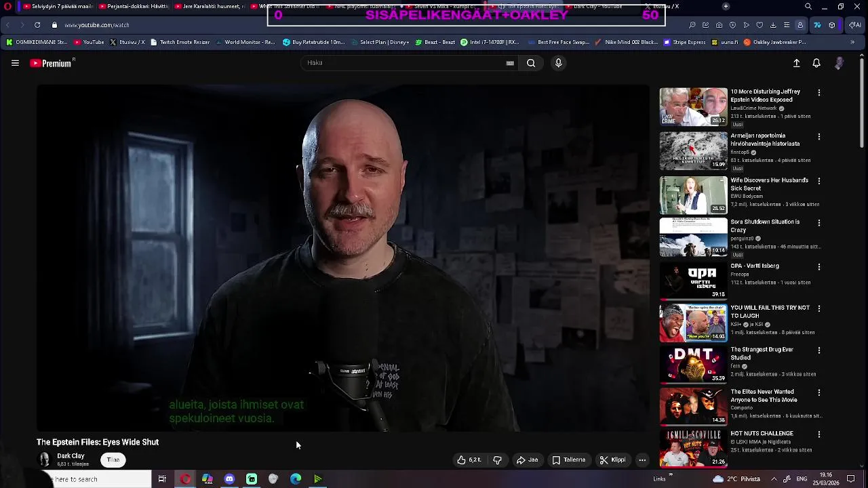Open options for Armeijan raportoimia video
Screen dimensions: 868x488
click(x=818, y=136)
